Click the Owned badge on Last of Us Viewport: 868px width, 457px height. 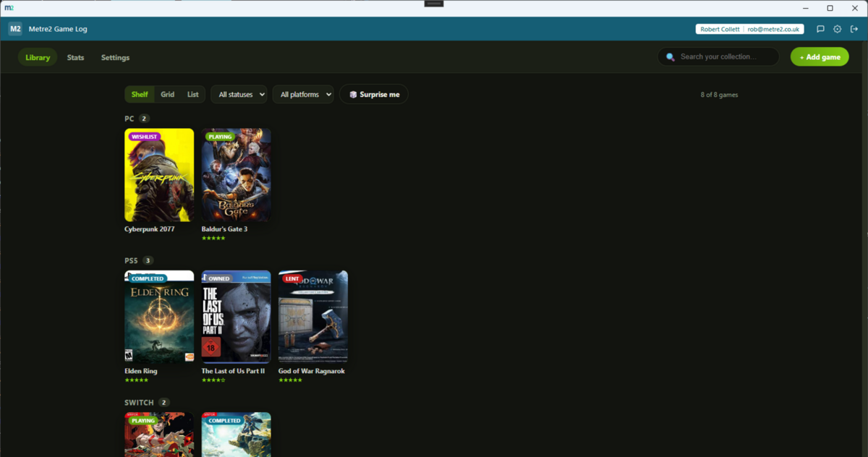point(218,278)
